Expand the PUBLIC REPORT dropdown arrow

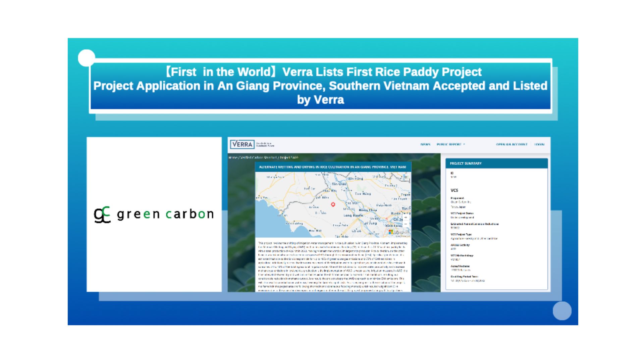pos(464,144)
